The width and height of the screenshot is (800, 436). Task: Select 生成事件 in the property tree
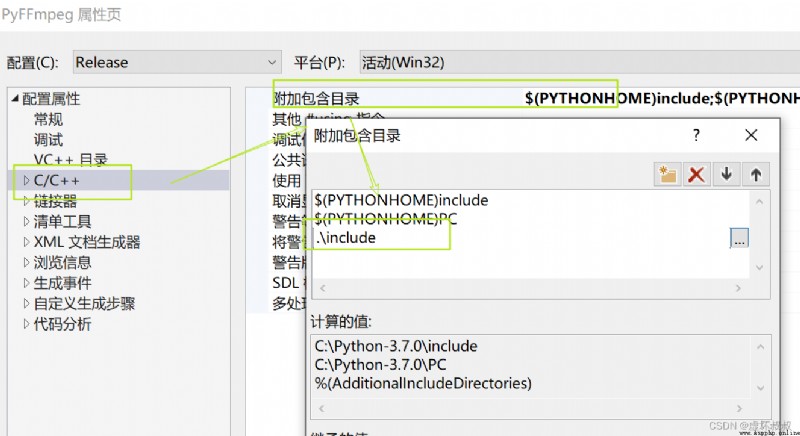click(62, 283)
